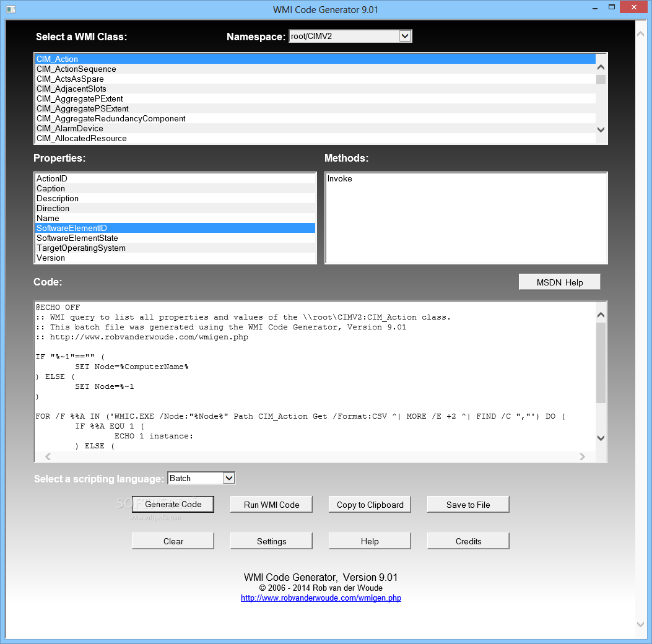Select the Caption property
Viewport: 652px width, 644px height.
pos(175,188)
